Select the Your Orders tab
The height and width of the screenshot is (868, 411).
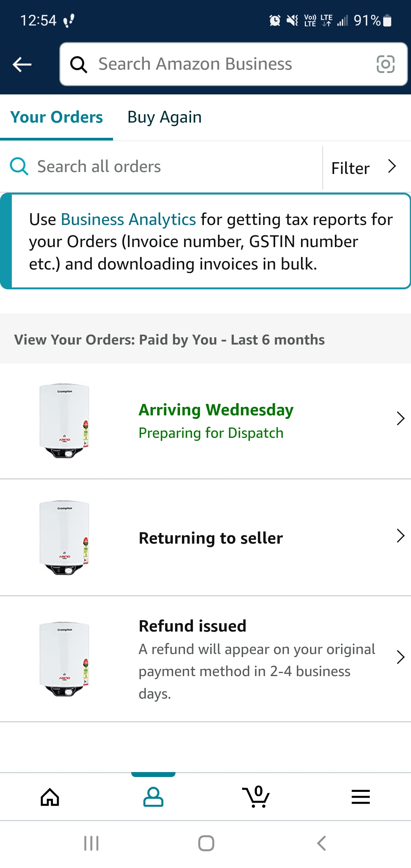click(x=57, y=117)
